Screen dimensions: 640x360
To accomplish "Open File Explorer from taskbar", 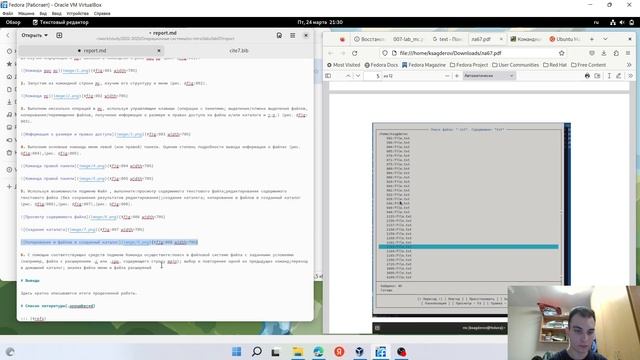I will 298,351.
